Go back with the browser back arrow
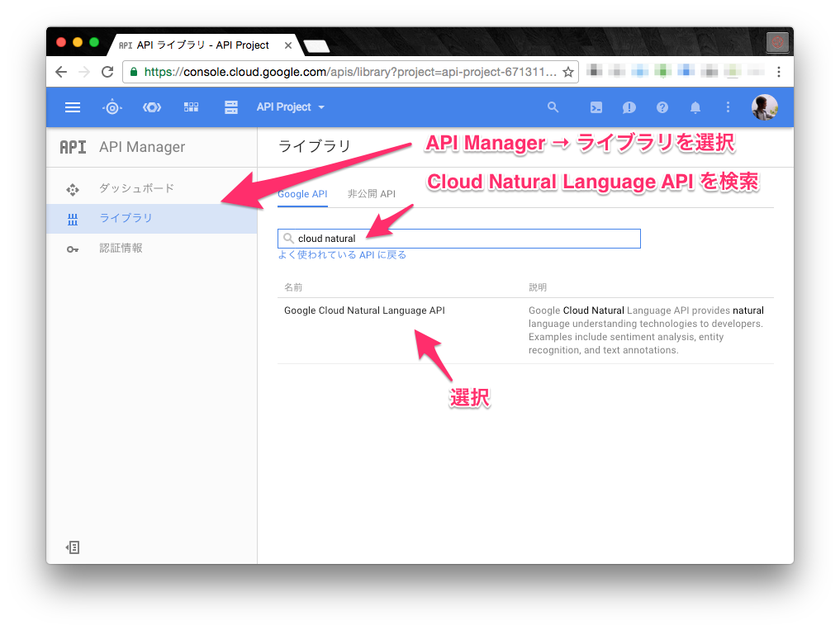The image size is (840, 630). [x=61, y=72]
